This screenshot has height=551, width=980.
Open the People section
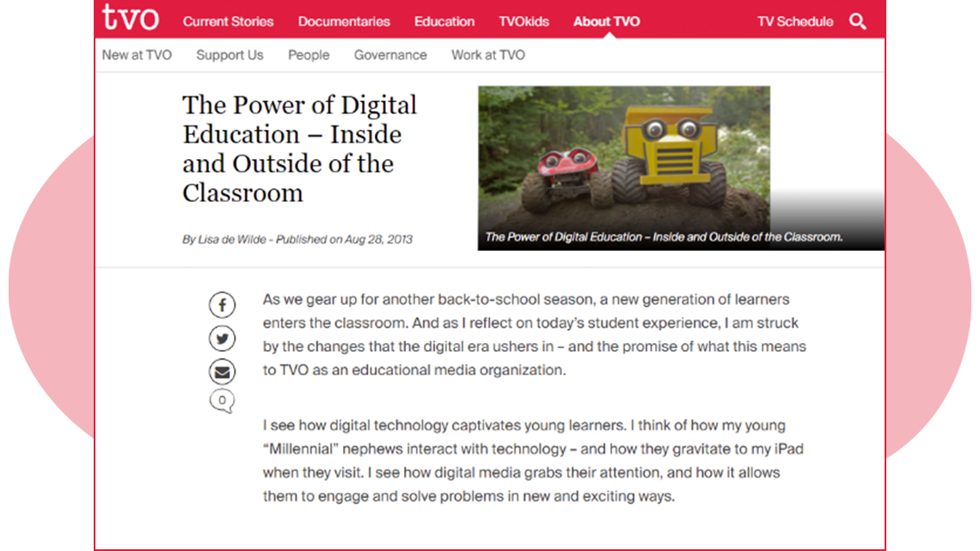[x=309, y=55]
